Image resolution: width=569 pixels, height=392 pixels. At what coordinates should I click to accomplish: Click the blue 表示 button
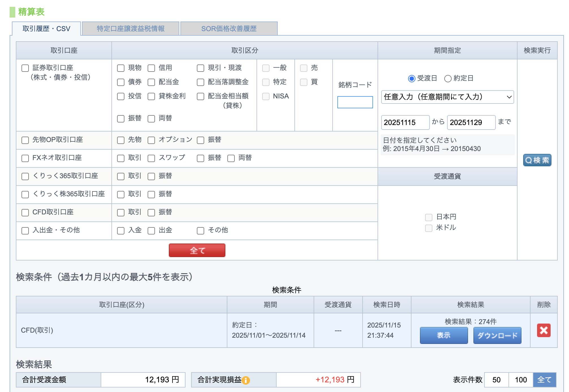click(x=443, y=335)
